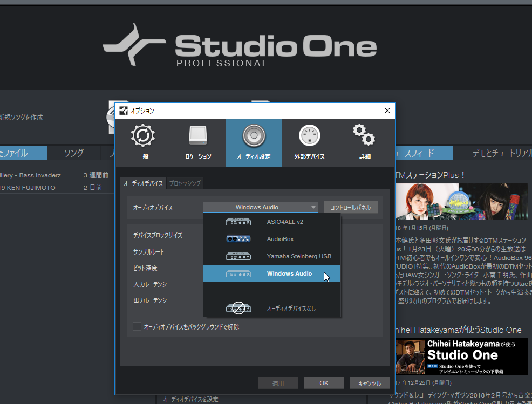Click the ASIO4ALL v2 device icon
The height and width of the screenshot is (404, 532).
coord(238,222)
